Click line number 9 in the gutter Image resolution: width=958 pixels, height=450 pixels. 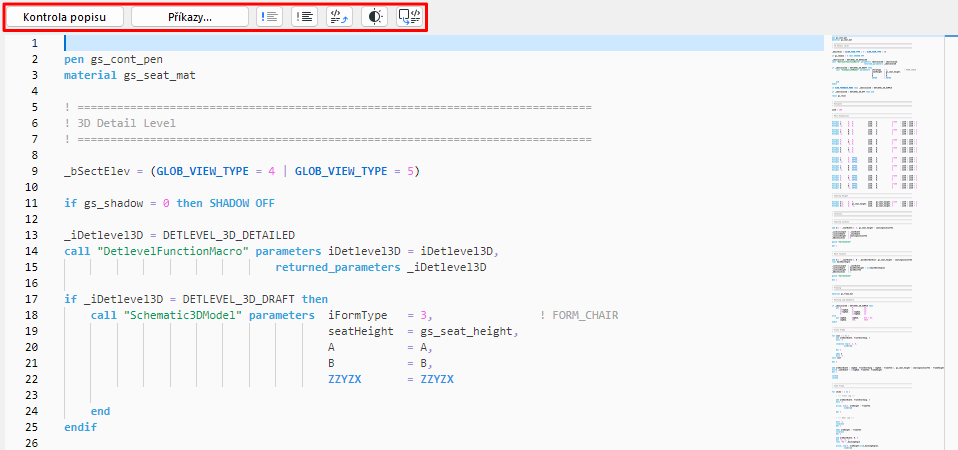(34, 172)
